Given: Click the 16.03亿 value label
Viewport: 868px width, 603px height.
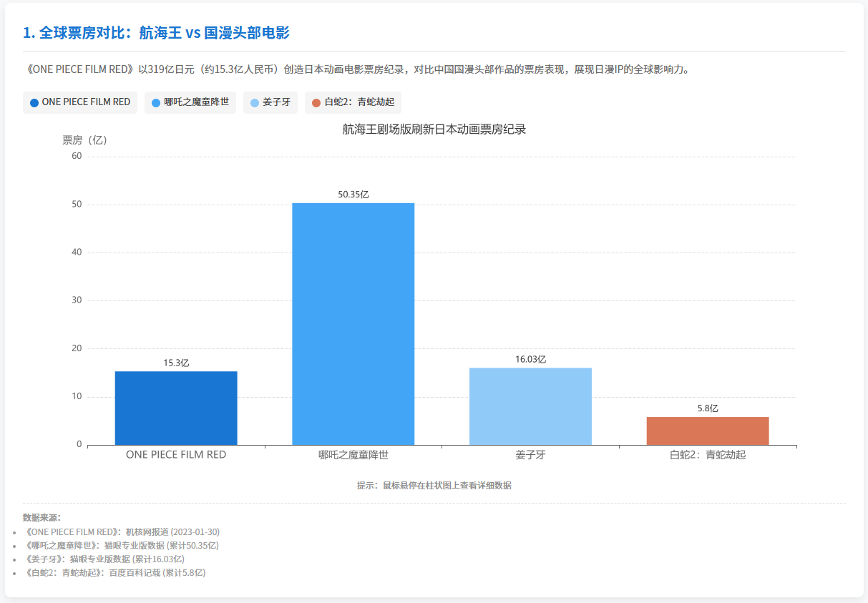Looking at the screenshot, I should [x=530, y=359].
